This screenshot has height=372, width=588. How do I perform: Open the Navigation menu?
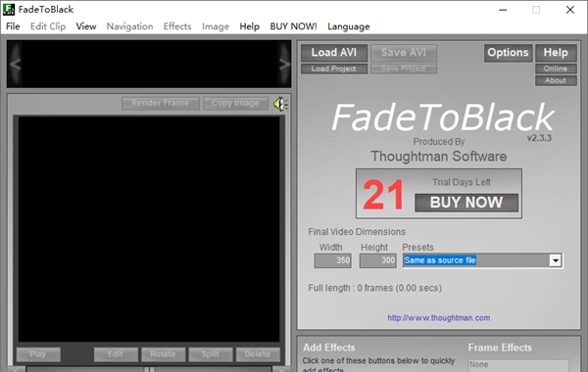(x=129, y=26)
